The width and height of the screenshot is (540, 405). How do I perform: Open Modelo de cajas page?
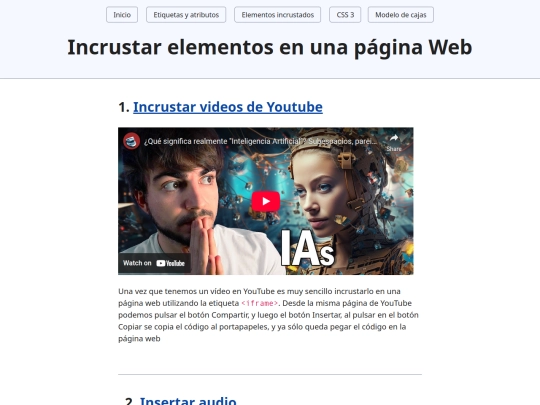click(x=401, y=15)
